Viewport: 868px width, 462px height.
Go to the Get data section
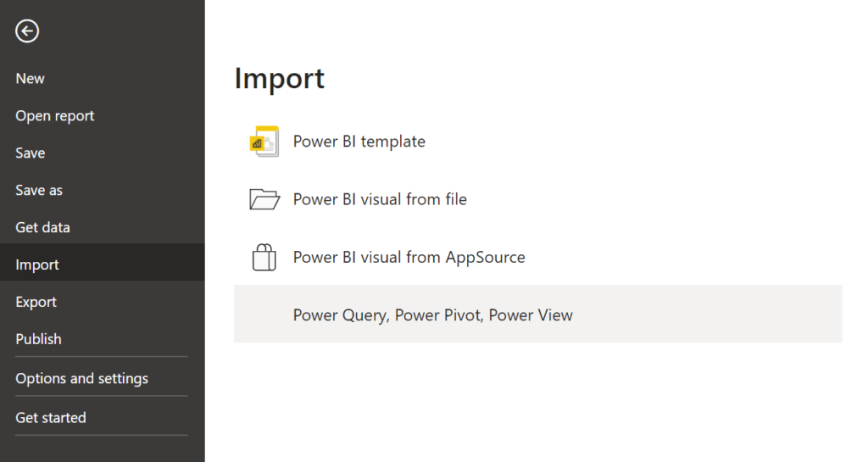click(43, 227)
